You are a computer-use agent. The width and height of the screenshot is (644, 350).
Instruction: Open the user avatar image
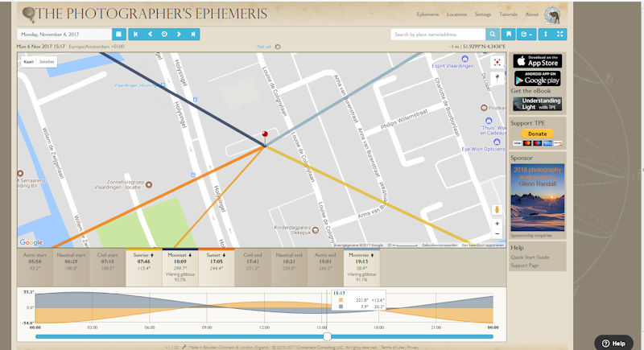coord(552,15)
